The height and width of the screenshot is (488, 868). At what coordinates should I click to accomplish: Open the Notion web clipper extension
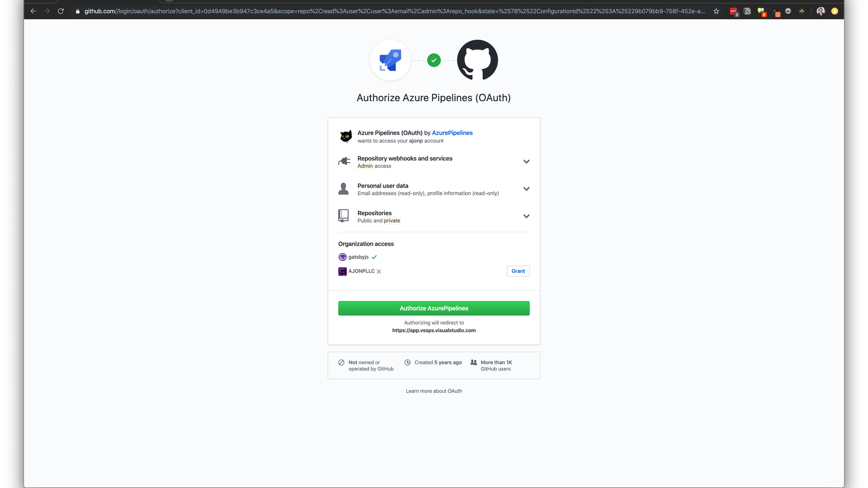(x=747, y=11)
